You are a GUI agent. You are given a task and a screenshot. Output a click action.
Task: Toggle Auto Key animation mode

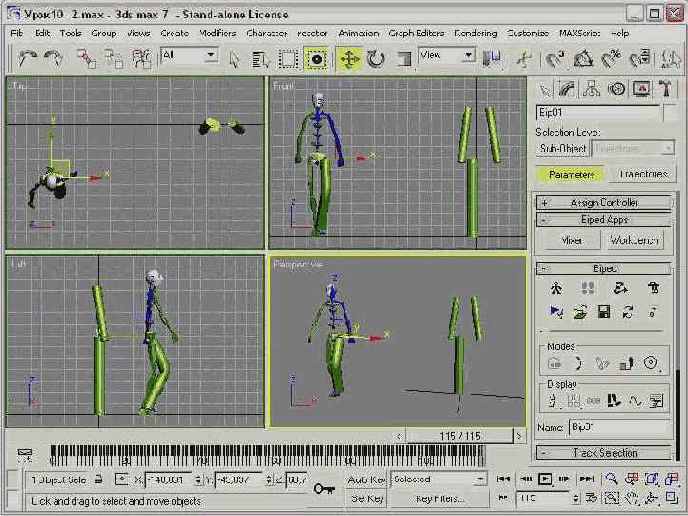[365, 480]
